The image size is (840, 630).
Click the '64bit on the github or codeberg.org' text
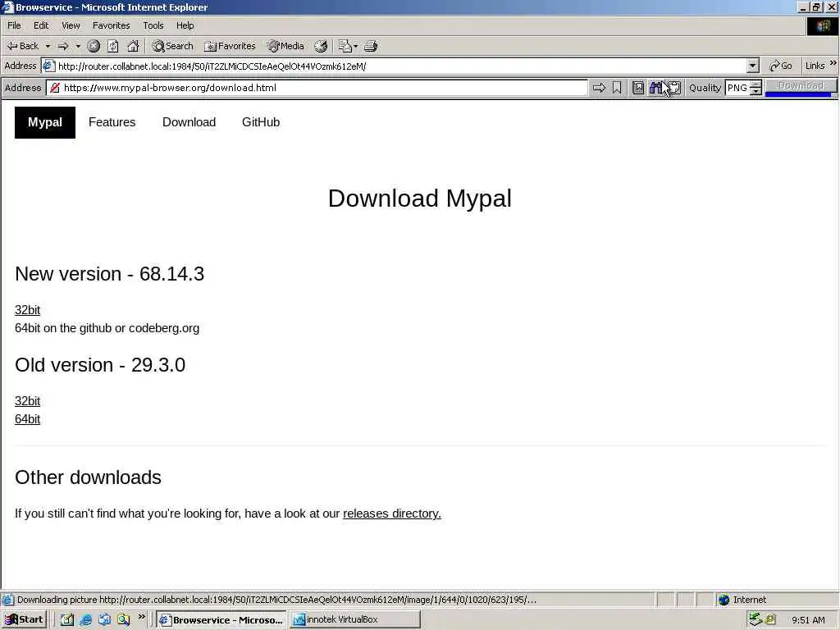(107, 328)
